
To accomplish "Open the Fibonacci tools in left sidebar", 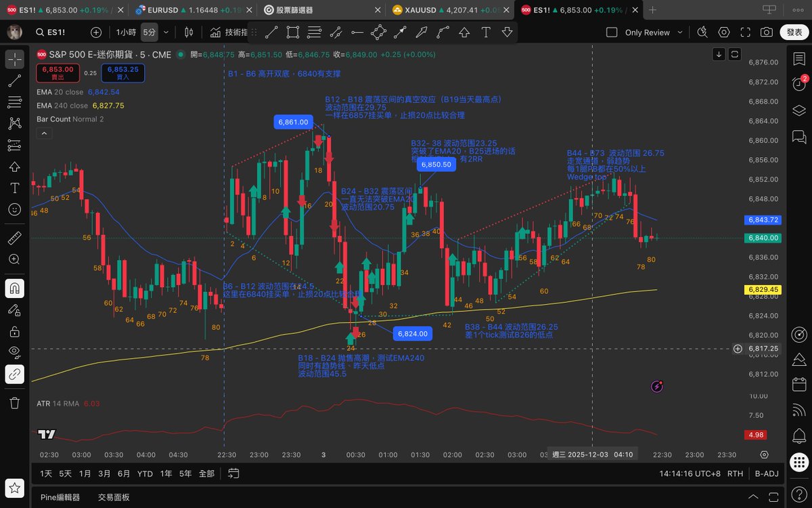I will point(14,102).
